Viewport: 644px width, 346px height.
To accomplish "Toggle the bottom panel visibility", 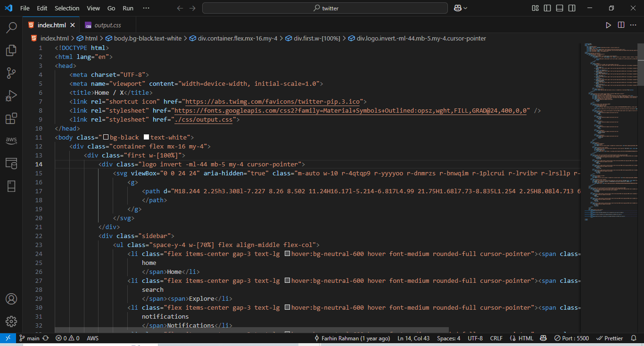I will pos(559,8).
